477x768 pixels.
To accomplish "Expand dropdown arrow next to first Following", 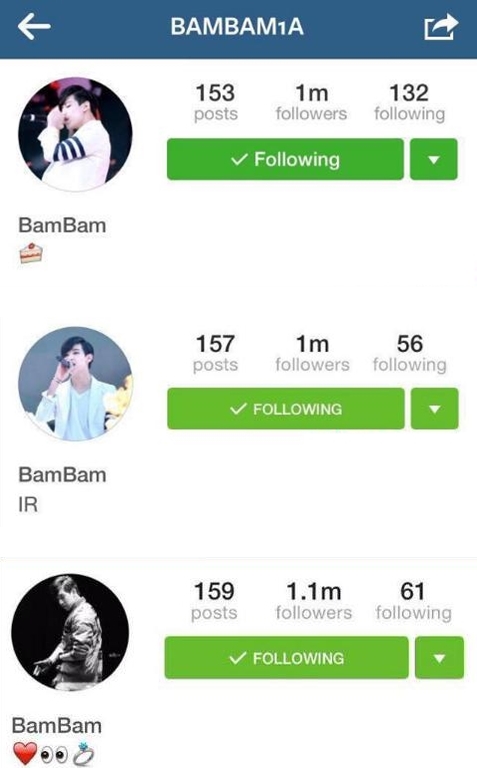I will (x=433, y=159).
